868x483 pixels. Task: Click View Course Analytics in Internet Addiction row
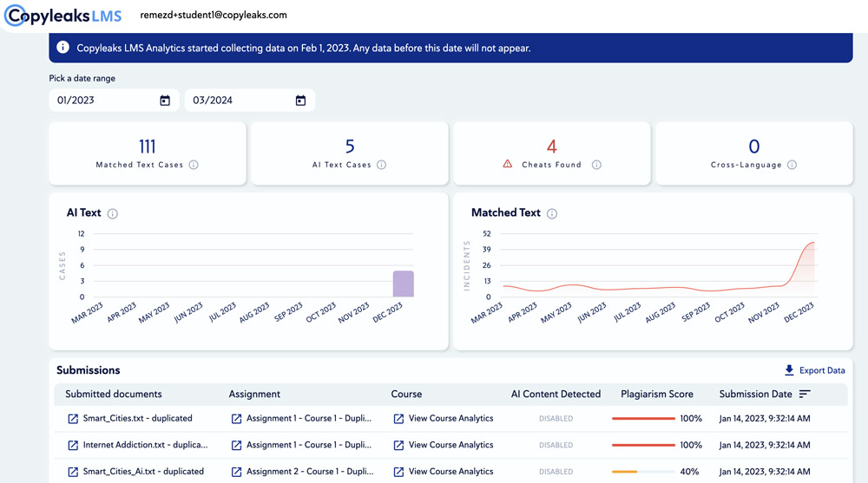pyautogui.click(x=450, y=445)
